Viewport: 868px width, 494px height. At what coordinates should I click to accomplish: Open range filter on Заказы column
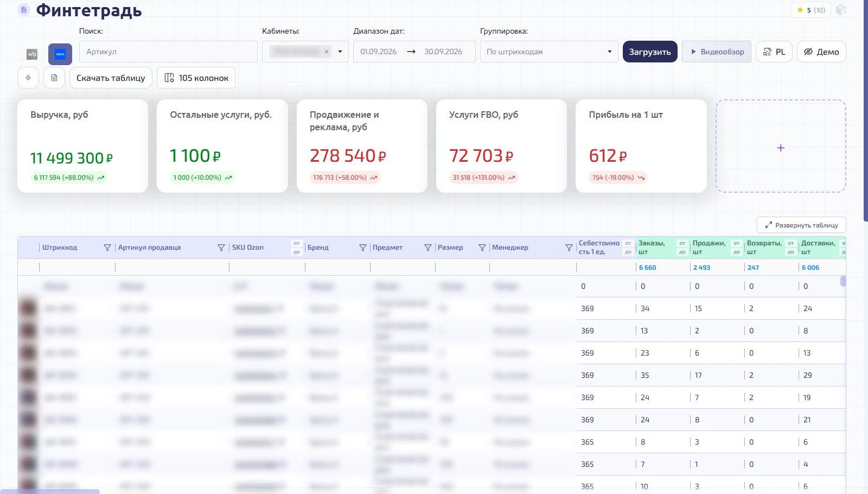click(682, 248)
